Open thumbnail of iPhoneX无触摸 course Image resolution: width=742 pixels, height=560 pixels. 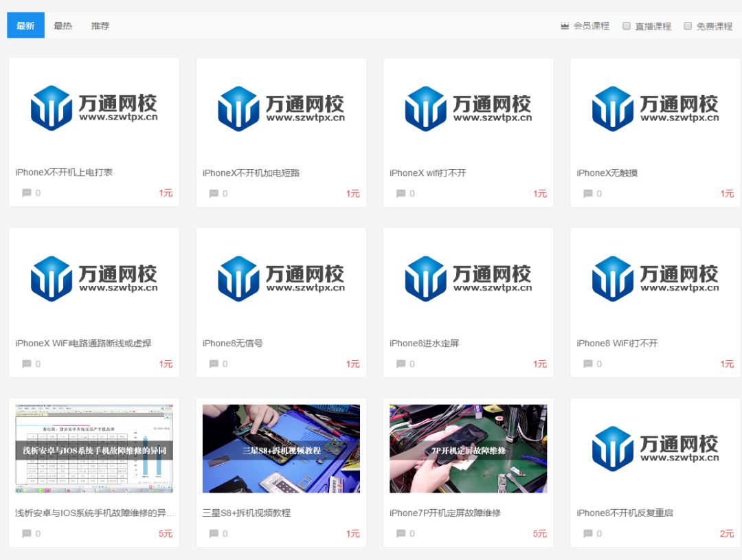[x=655, y=109]
